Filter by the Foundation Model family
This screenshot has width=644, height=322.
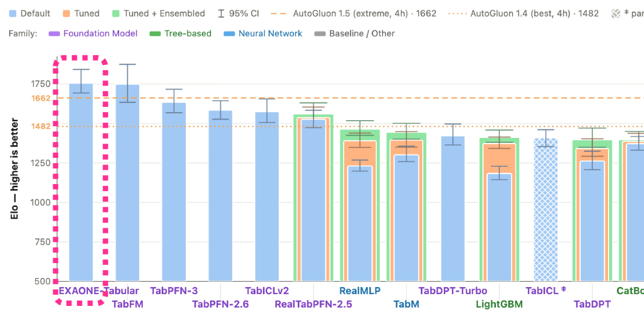(x=93, y=33)
